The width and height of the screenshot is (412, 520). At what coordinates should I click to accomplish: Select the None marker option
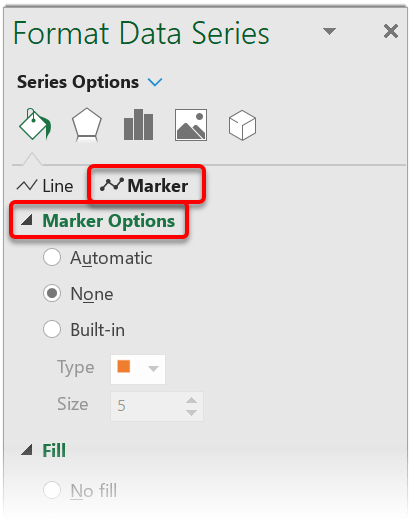click(x=52, y=293)
